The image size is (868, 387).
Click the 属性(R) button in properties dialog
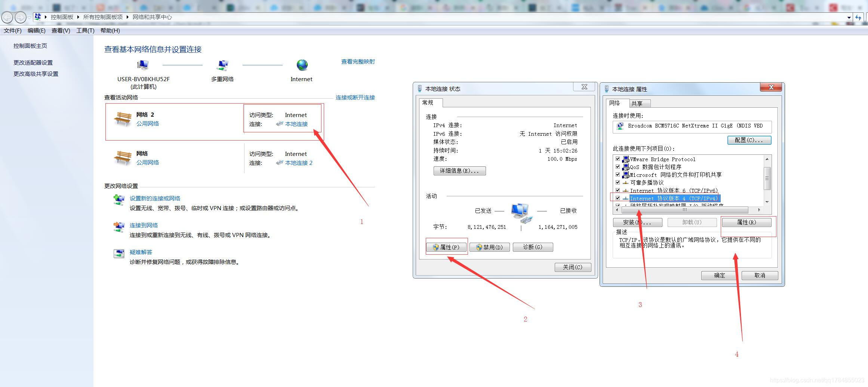pos(747,222)
